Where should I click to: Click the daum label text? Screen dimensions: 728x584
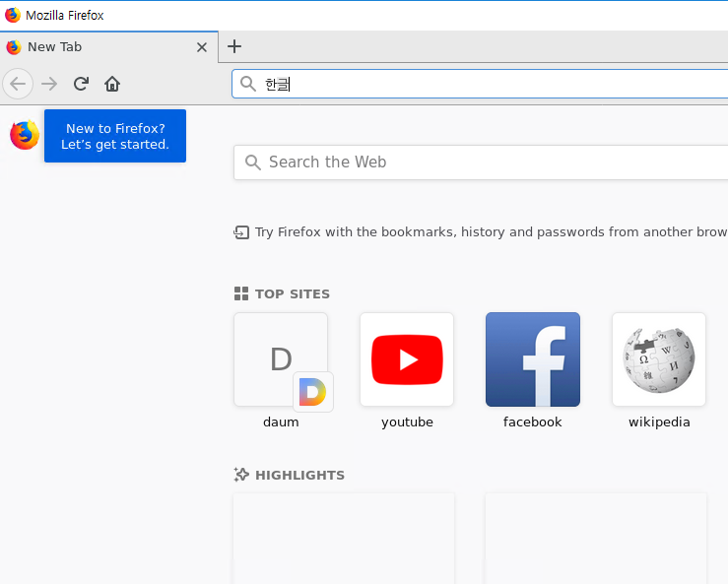coord(281,422)
